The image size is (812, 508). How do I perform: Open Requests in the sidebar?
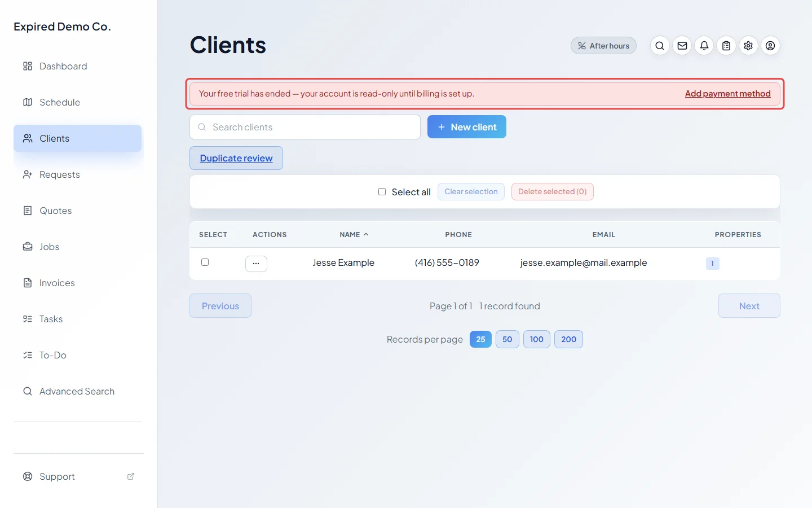(x=78, y=174)
